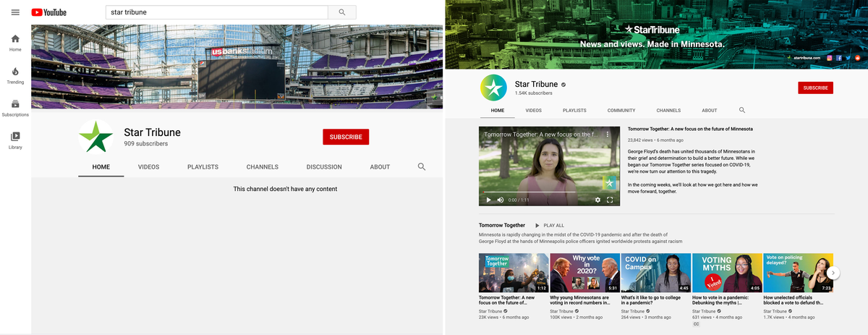The height and width of the screenshot is (335, 868).
Task: Open three-dot menu on featured video
Action: tap(608, 135)
